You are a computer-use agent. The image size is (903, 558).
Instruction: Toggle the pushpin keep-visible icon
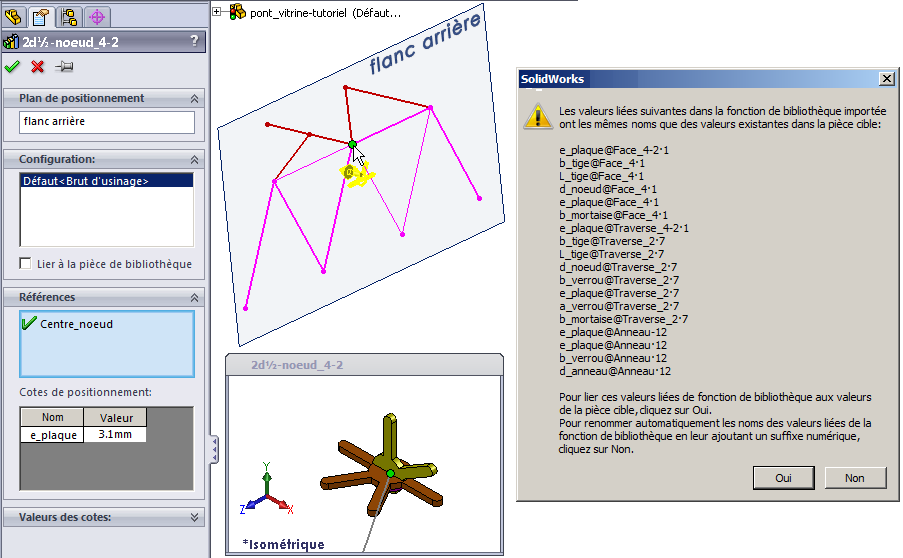click(x=64, y=67)
